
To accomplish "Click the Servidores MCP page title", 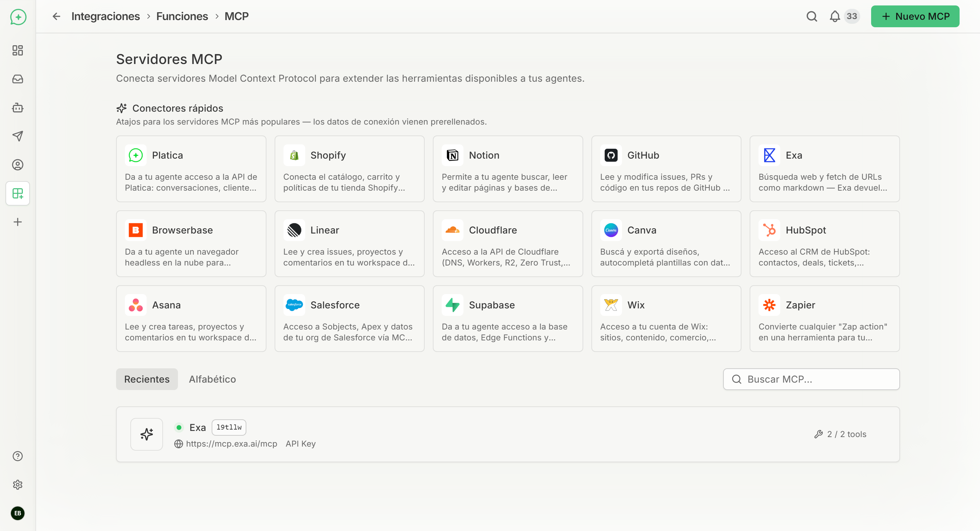I will coord(169,59).
